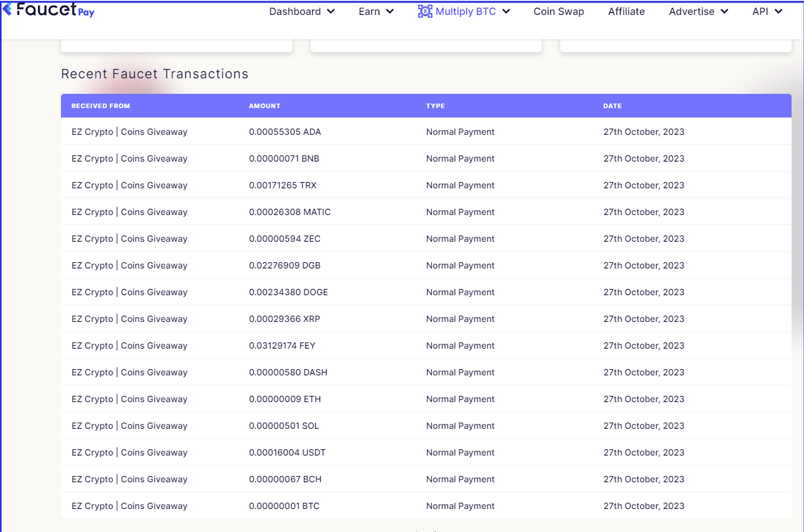Click the date in the SOL row
Viewport: 804px width, 532px height.
[644, 426]
